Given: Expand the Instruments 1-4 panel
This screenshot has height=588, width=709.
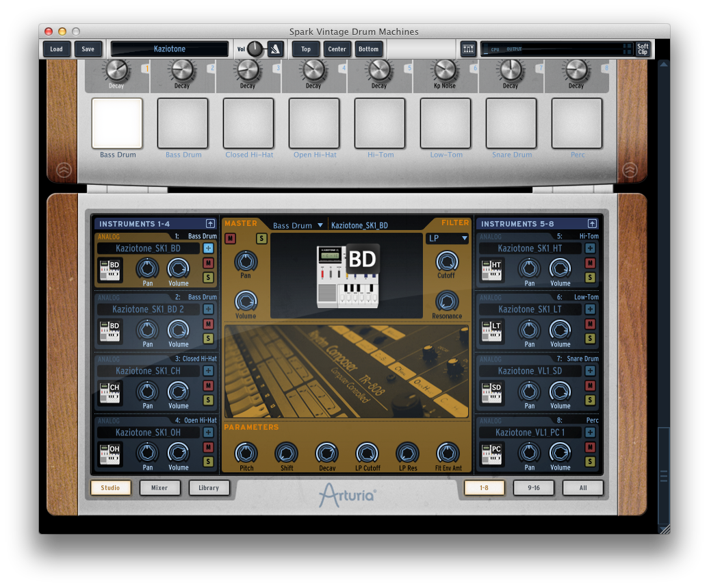Looking at the screenshot, I should [x=210, y=223].
